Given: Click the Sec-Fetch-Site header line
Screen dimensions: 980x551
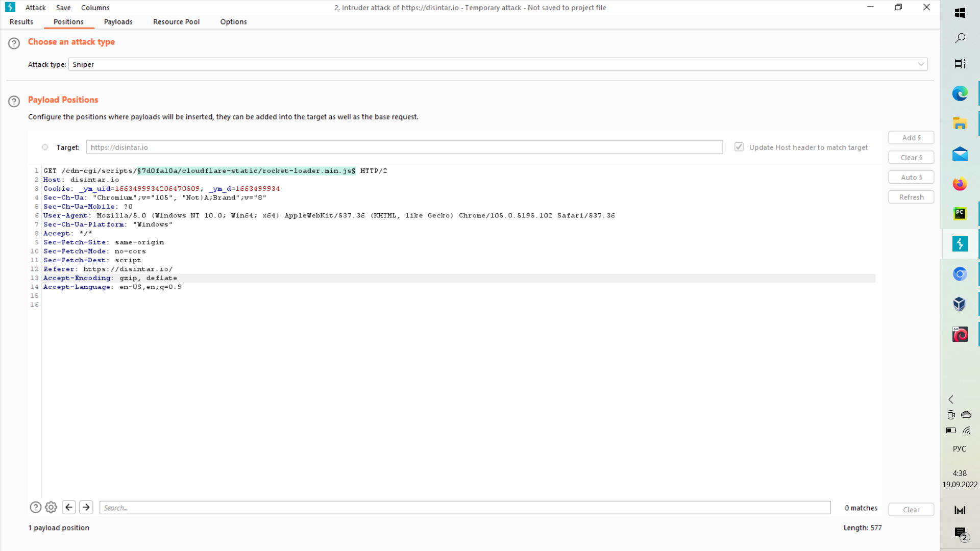Looking at the screenshot, I should (x=104, y=242).
